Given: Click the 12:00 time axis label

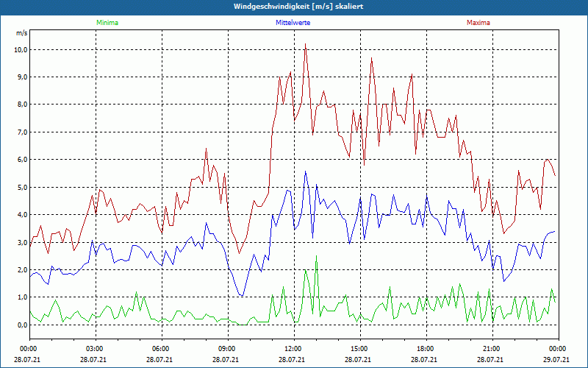Looking at the screenshot, I should [292, 349].
